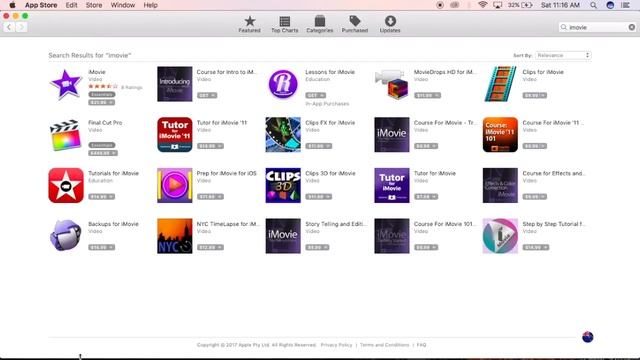Go forward with the right arrow button
The width and height of the screenshot is (640, 360).
(x=21, y=27)
